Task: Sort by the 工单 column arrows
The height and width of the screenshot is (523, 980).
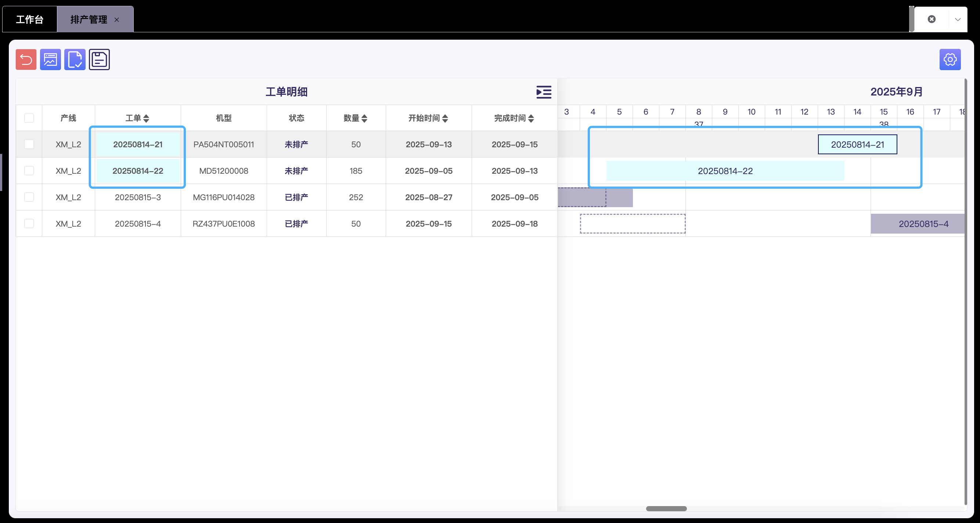Action: (146, 118)
